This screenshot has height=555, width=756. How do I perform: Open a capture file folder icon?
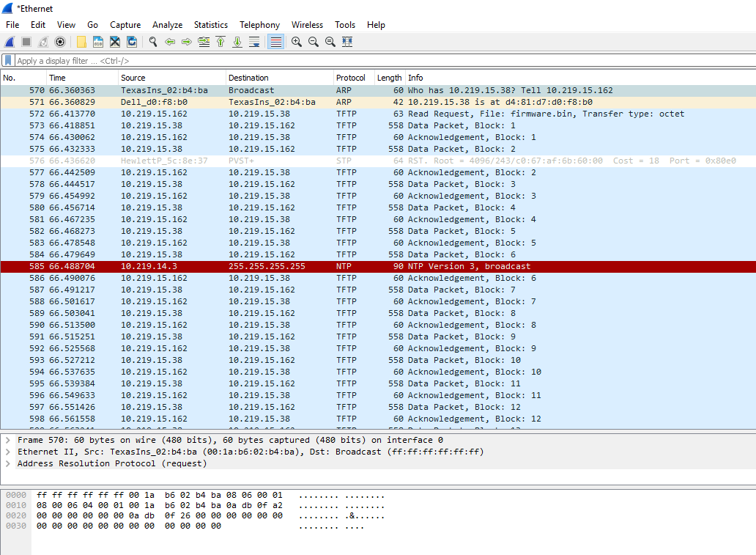pyautogui.click(x=81, y=42)
